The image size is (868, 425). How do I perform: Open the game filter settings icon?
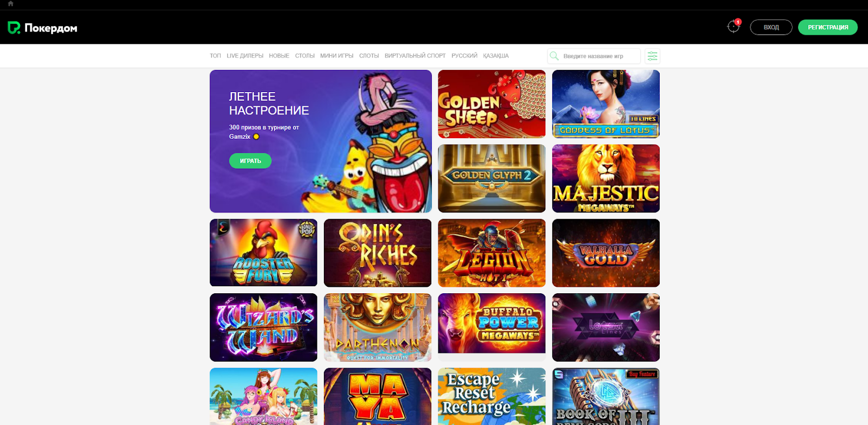[652, 56]
